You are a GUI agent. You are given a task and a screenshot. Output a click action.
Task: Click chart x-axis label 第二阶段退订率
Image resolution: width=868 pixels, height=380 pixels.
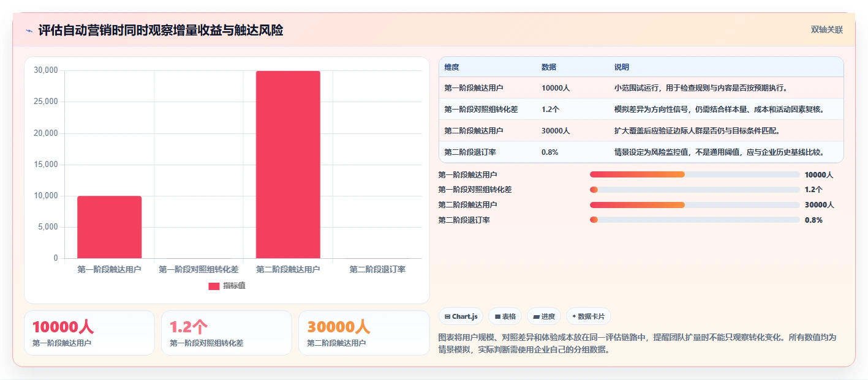coord(377,269)
